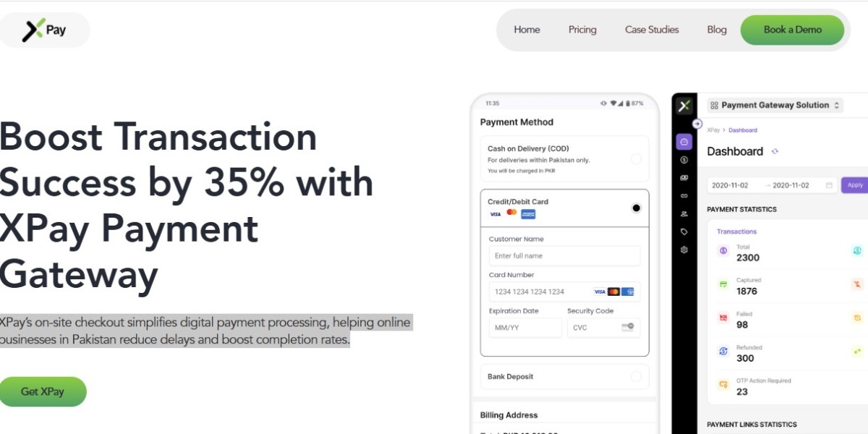Click the Book a Demo button
This screenshot has height=434, width=868.
click(x=792, y=30)
